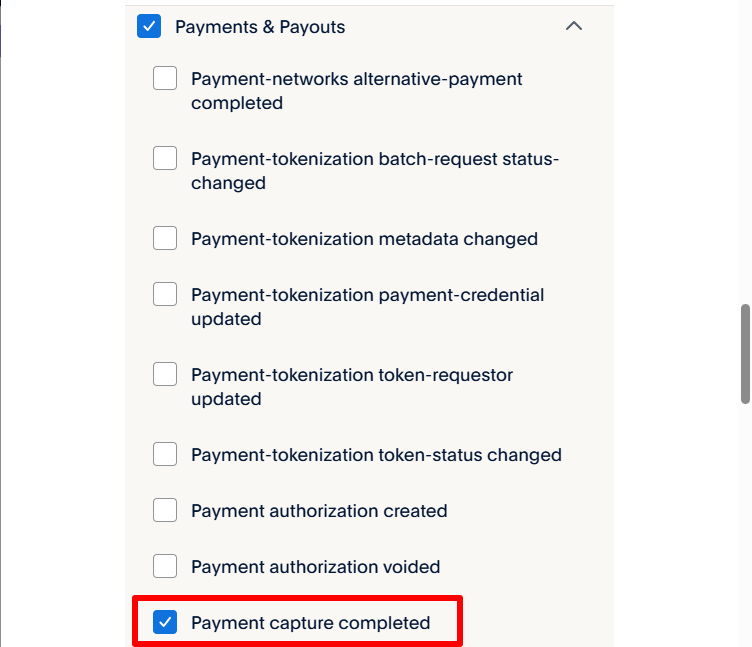Click the 'Payment-tokenization token-status changed' label text
This screenshot has height=647, width=752.
[376, 455]
